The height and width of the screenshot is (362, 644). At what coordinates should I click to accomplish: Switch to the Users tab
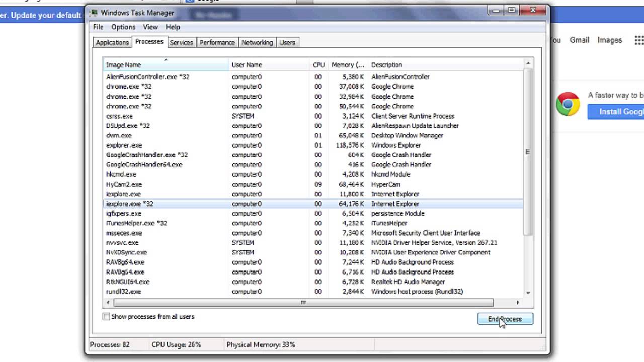click(287, 43)
